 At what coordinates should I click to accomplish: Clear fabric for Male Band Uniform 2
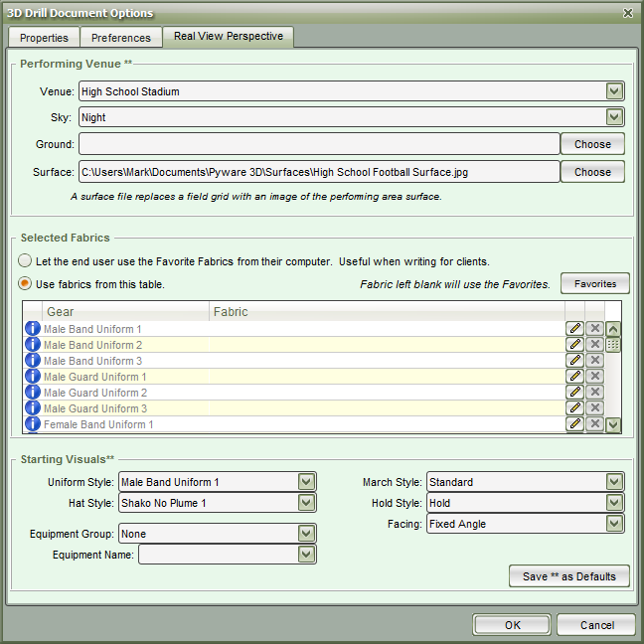point(594,344)
